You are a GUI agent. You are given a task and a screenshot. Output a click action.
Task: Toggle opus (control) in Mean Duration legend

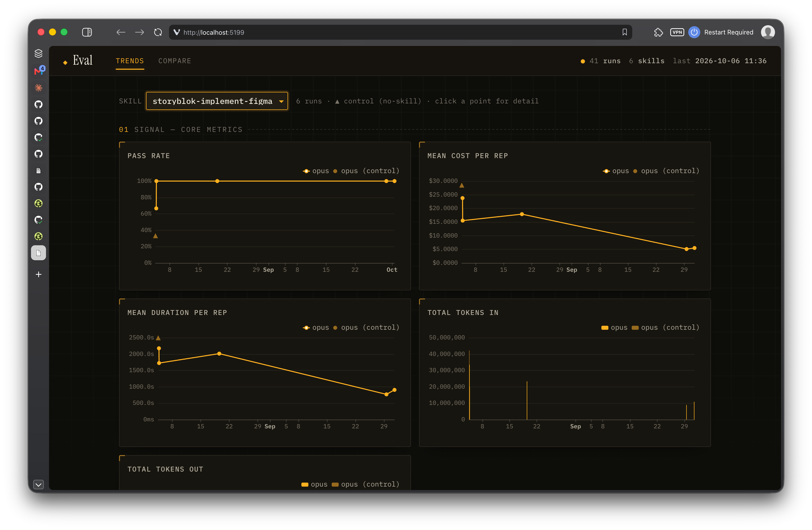click(x=366, y=327)
